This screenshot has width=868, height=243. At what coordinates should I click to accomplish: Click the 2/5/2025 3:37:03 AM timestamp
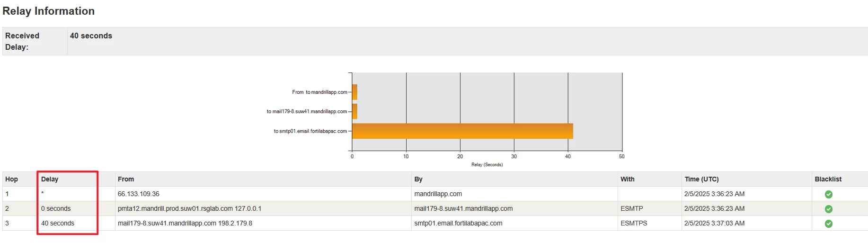[715, 223]
